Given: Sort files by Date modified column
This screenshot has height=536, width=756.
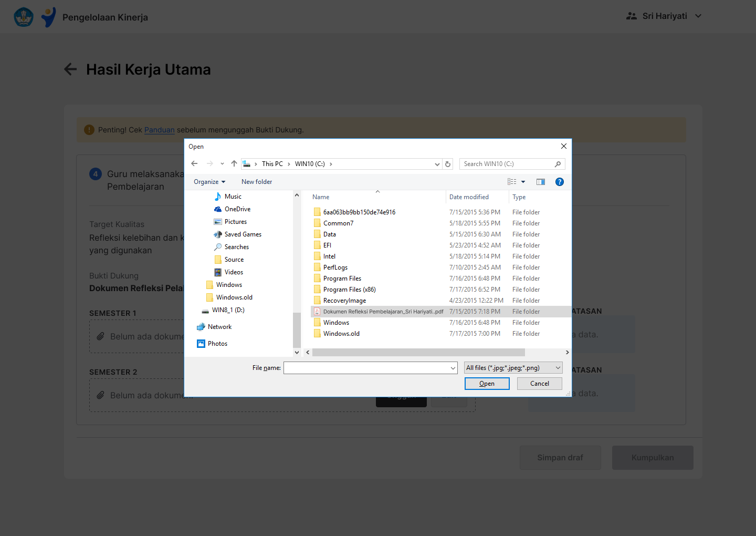Looking at the screenshot, I should pyautogui.click(x=469, y=197).
